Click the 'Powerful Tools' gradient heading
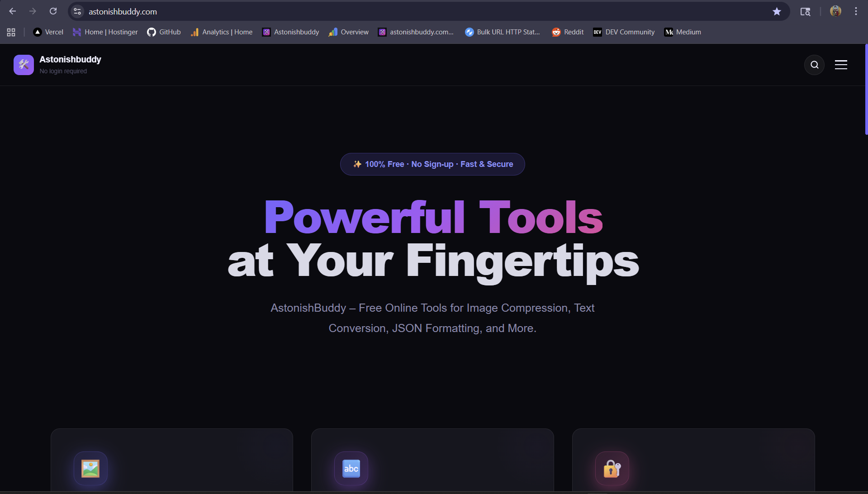868x494 pixels. pyautogui.click(x=433, y=218)
